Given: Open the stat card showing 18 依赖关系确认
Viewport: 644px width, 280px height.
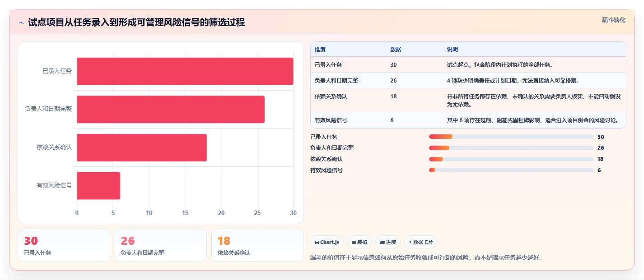Looking at the screenshot, I should tap(257, 245).
